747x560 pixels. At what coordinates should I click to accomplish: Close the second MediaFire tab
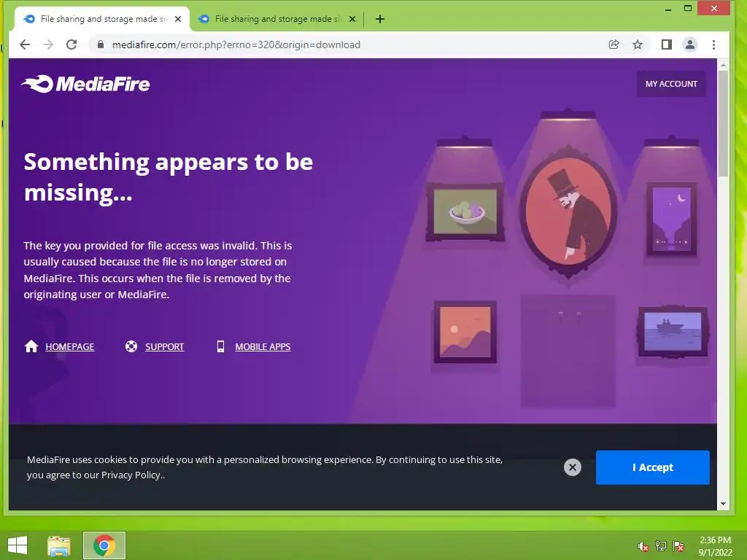coord(352,19)
